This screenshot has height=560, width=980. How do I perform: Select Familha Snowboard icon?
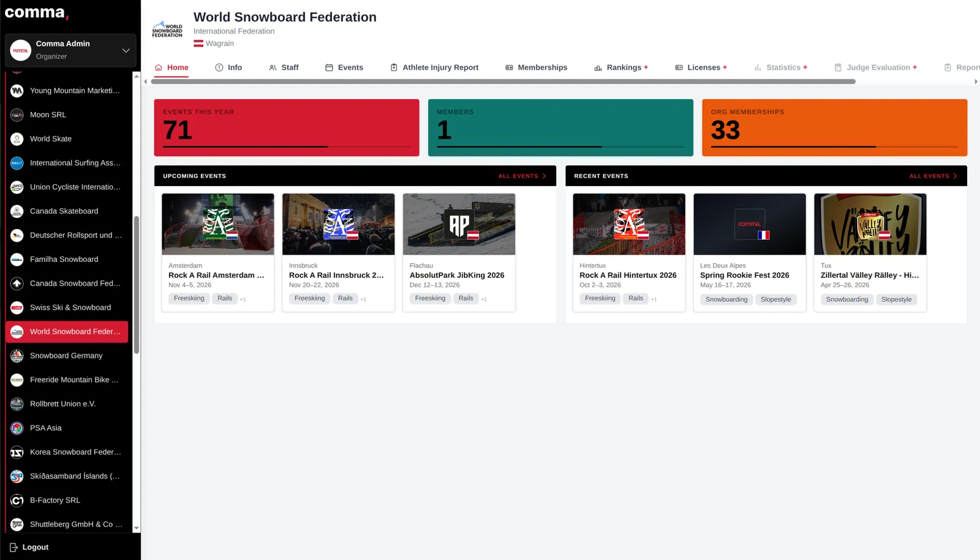pos(17,259)
